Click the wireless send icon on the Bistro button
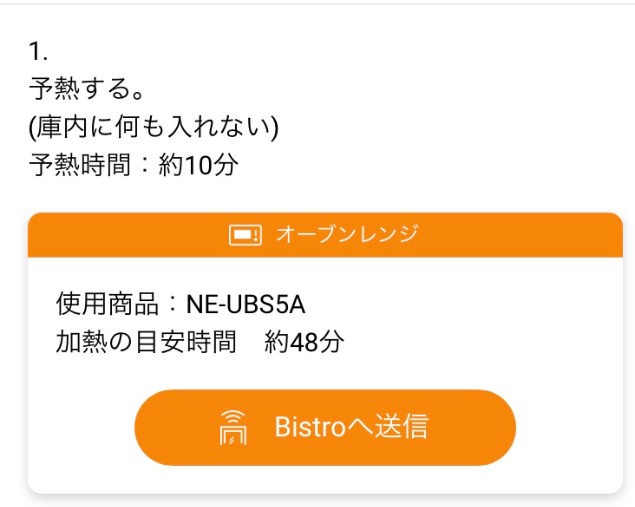The height and width of the screenshot is (507, 635). (x=233, y=428)
